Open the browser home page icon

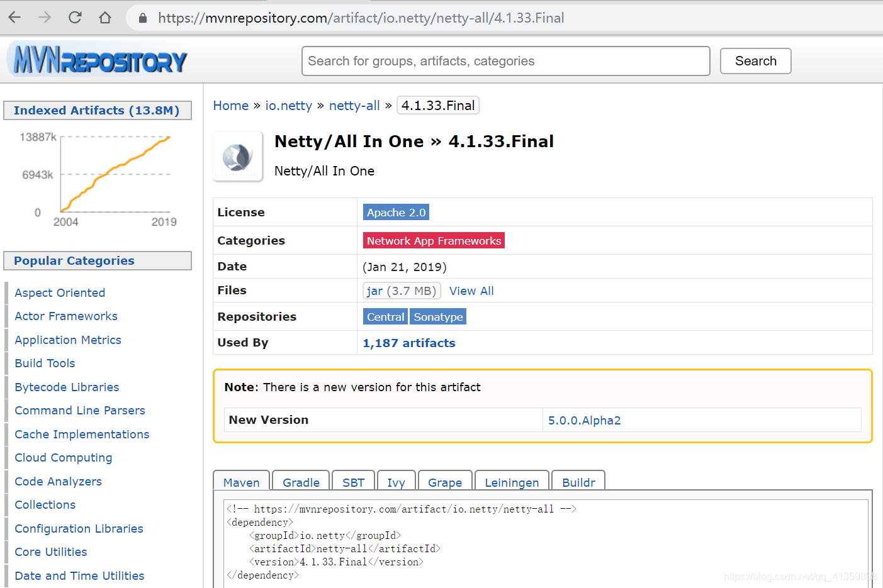105,18
